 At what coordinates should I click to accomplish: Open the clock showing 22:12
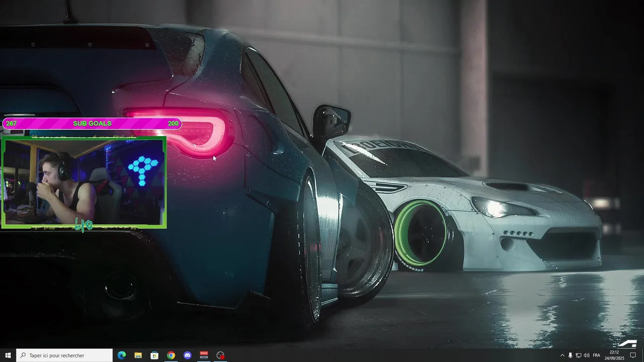point(614,355)
